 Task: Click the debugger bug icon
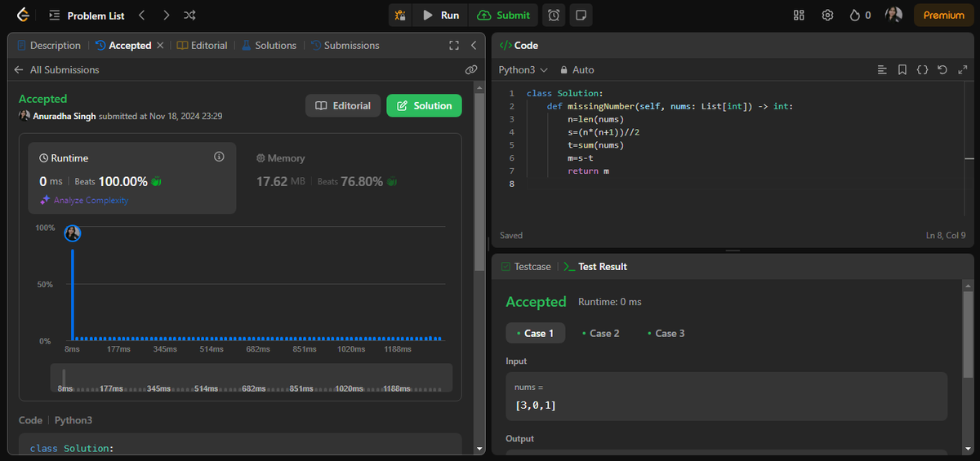point(400,15)
